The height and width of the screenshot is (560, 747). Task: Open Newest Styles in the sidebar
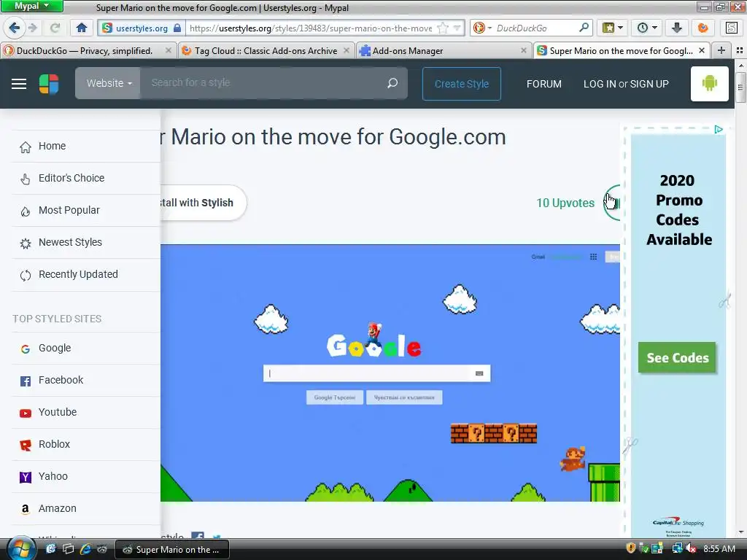pos(85,242)
